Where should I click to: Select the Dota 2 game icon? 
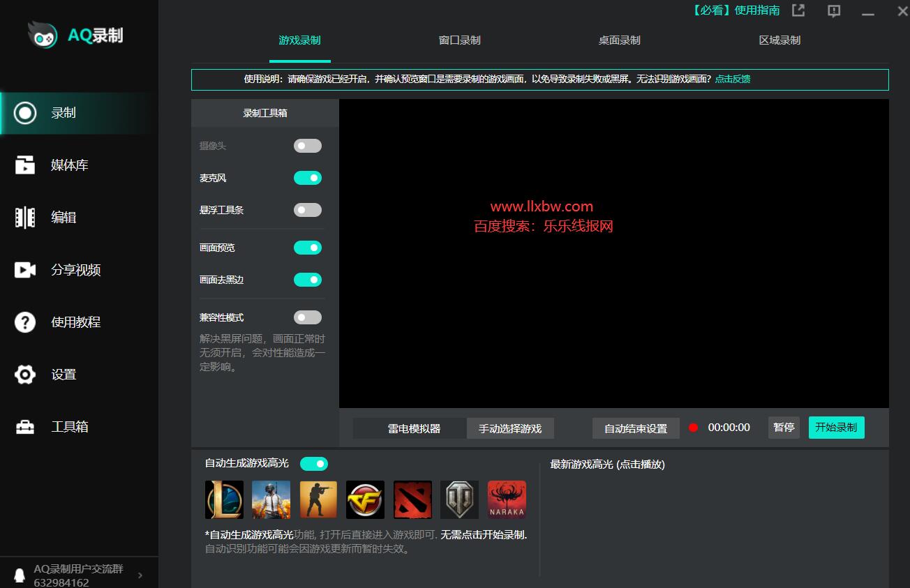point(412,499)
